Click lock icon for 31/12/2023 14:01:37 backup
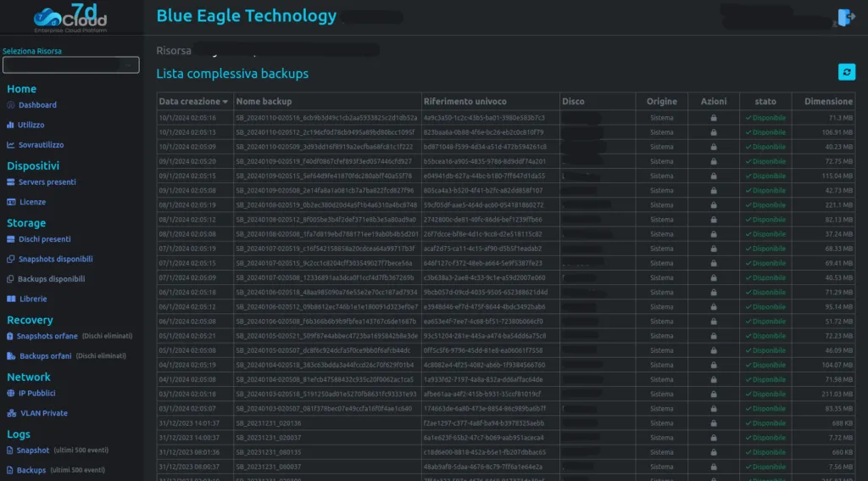The height and width of the screenshot is (481, 868). coord(714,422)
